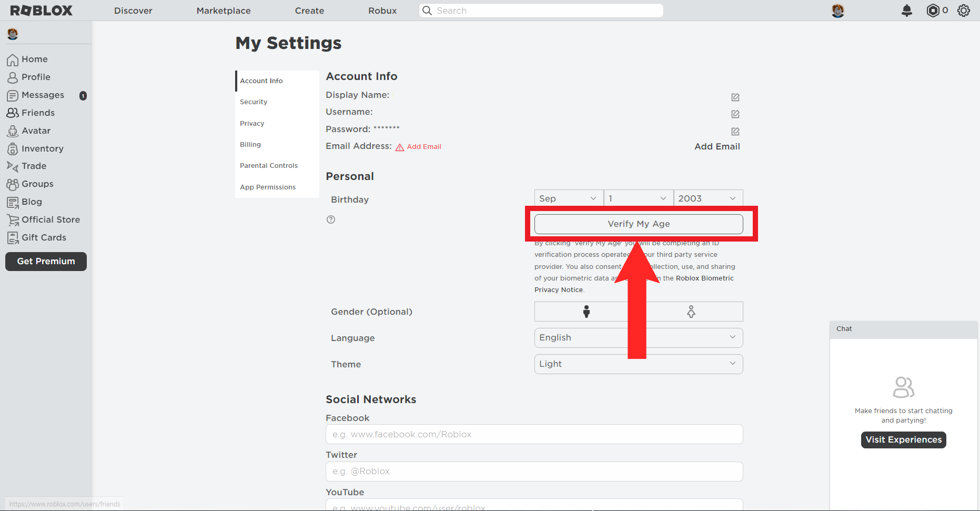Open Marketplace in the top navigation
The width and height of the screenshot is (980, 511).
coord(224,11)
